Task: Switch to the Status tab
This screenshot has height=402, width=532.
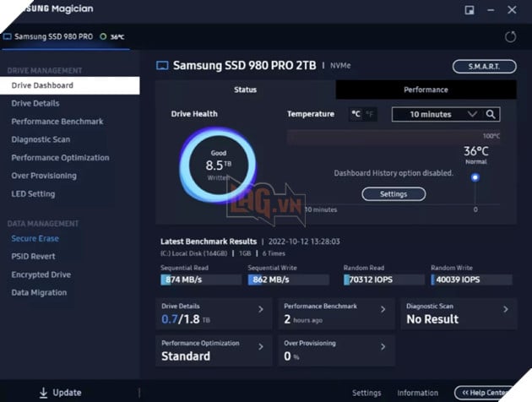Action: pos(245,90)
